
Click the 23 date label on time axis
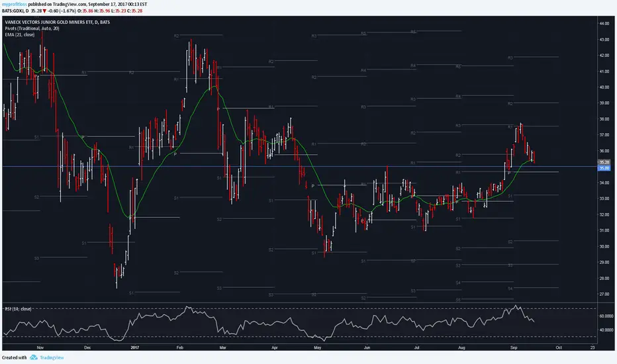[593, 347]
